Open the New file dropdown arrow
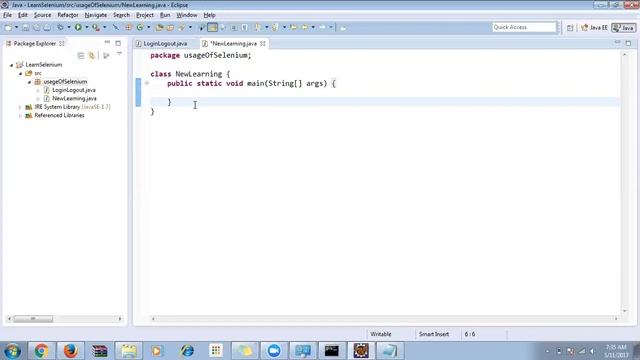This screenshot has width=640, height=360. click(16, 27)
